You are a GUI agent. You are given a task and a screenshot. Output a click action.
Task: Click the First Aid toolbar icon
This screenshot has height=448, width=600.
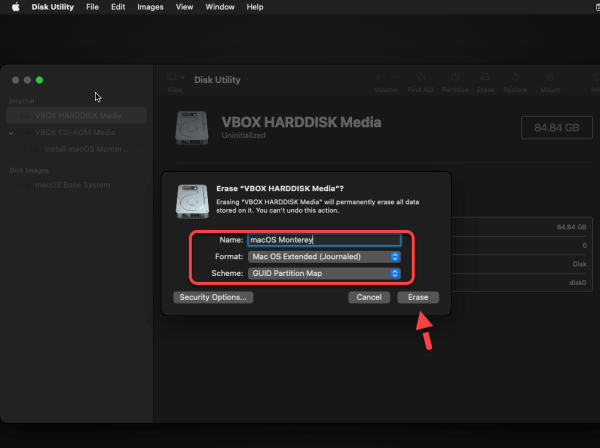coord(421,77)
